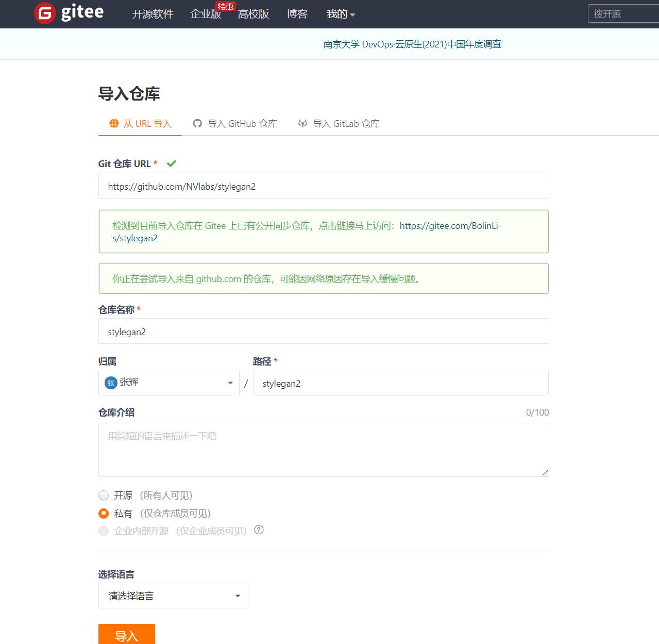Click the GitHub octocat icon

pyautogui.click(x=197, y=123)
